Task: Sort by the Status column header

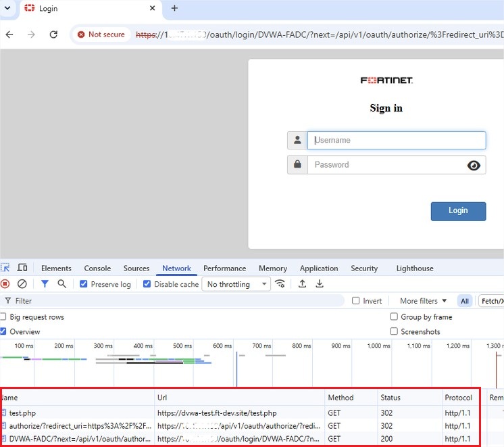Action: (409, 398)
